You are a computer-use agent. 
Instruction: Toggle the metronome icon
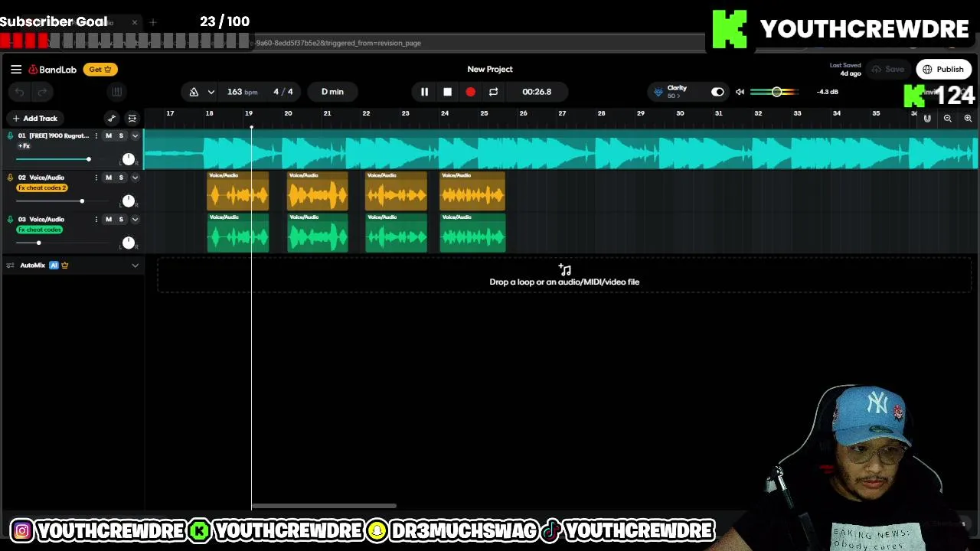pos(194,92)
